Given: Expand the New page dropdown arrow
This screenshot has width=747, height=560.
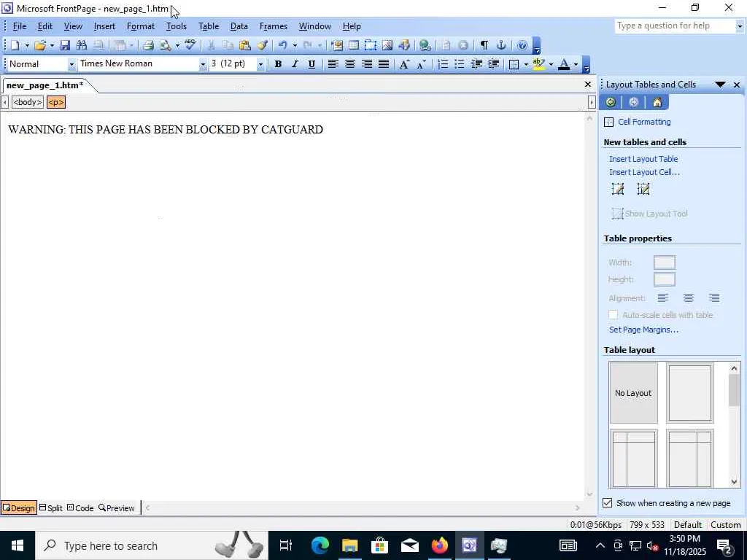Looking at the screenshot, I should [27, 45].
